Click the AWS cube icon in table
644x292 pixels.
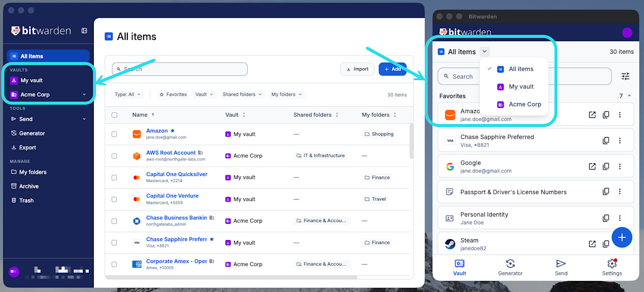137,156
